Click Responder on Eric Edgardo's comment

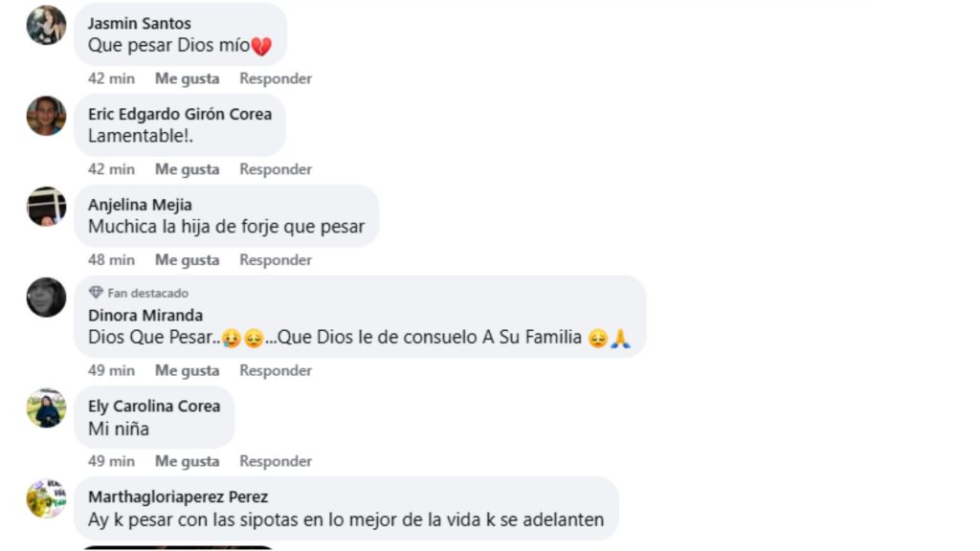click(x=275, y=169)
